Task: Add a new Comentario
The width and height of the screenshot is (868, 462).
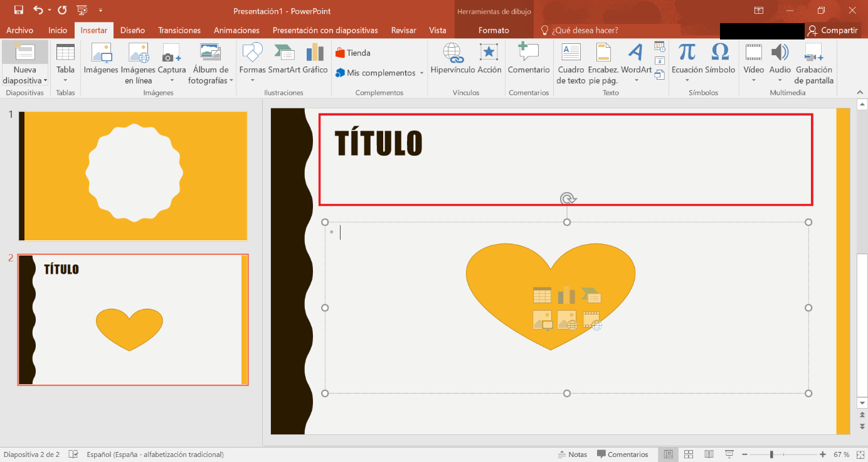Action: click(x=529, y=58)
